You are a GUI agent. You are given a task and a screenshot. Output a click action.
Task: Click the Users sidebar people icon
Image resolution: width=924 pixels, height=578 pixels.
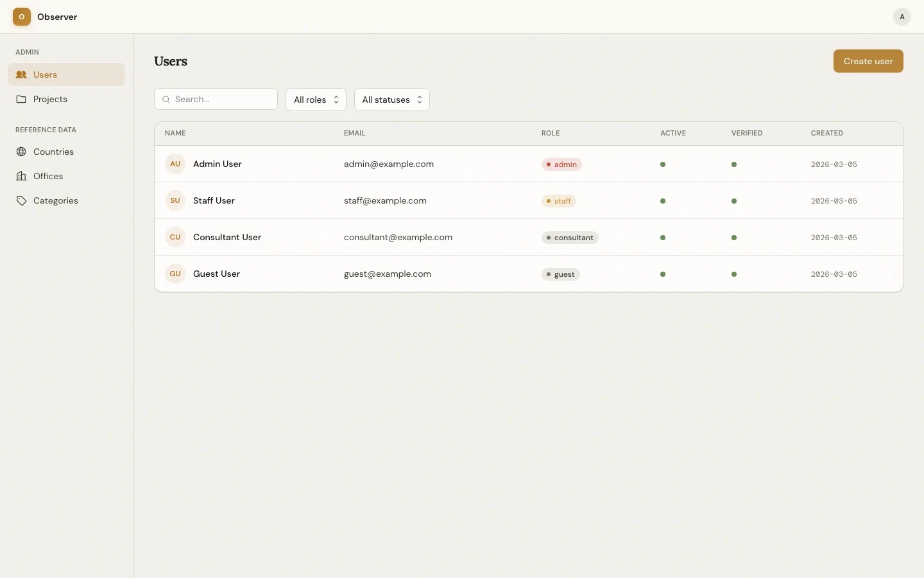point(21,74)
